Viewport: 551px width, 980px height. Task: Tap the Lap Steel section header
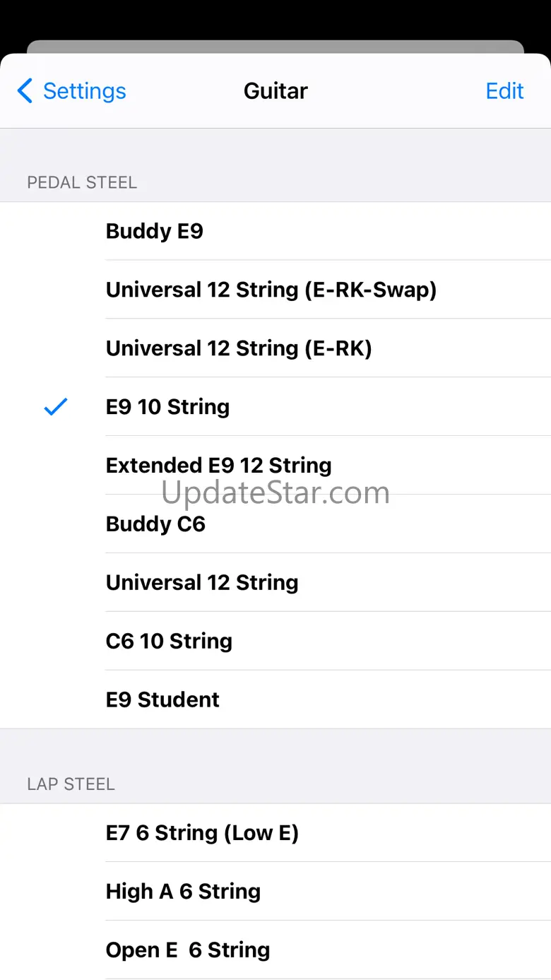click(x=71, y=784)
